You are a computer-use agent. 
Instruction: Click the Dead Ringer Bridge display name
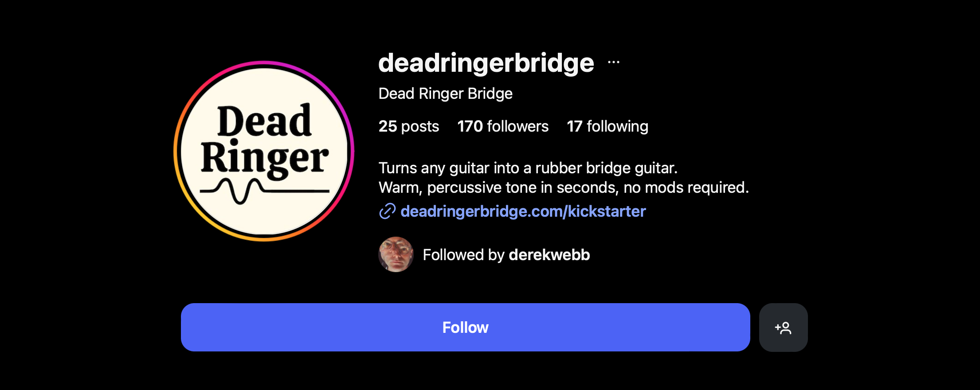tap(446, 94)
